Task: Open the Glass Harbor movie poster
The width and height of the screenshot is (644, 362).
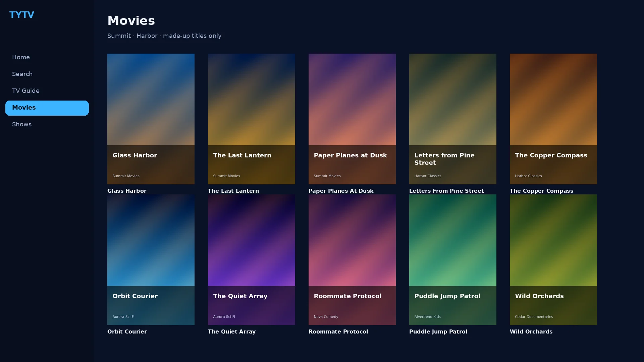Action: (x=151, y=119)
